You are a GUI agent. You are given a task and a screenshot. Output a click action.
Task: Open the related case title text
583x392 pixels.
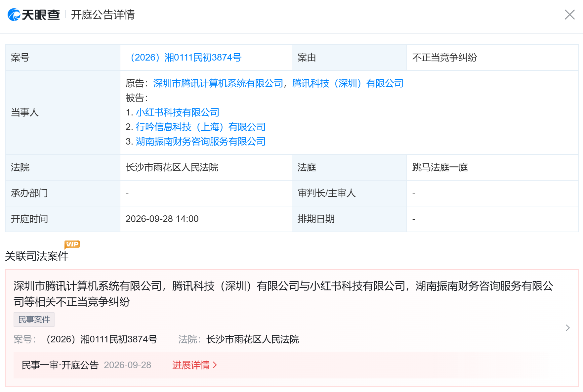pos(283,294)
